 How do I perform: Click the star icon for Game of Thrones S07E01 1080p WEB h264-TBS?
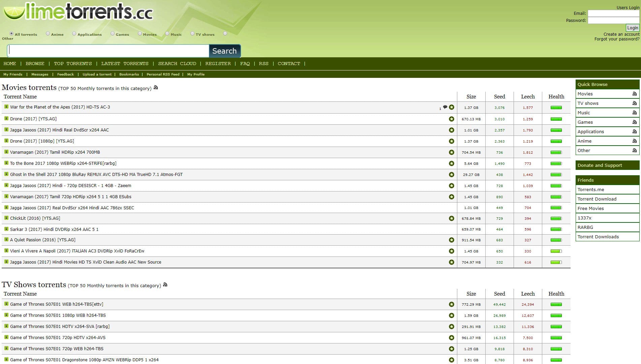pos(452,315)
